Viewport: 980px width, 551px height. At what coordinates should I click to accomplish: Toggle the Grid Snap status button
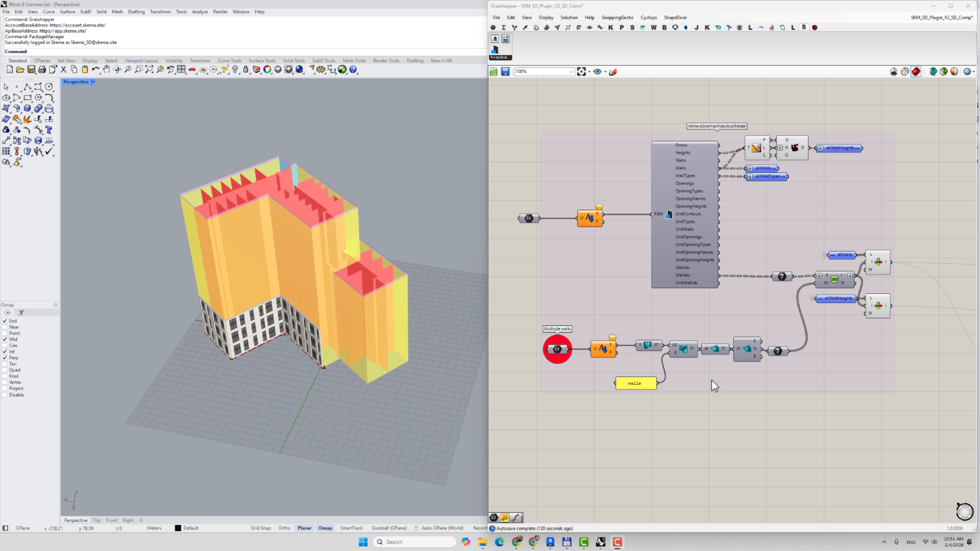(260, 528)
